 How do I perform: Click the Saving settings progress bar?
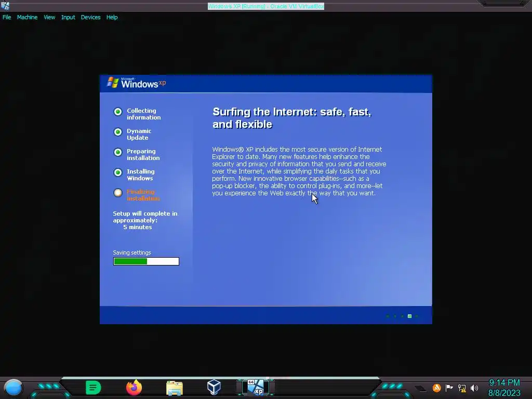pyautogui.click(x=146, y=261)
